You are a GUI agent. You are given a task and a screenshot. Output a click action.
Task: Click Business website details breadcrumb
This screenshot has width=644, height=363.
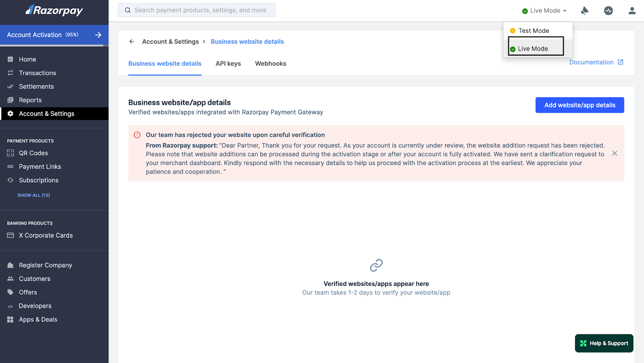(247, 41)
